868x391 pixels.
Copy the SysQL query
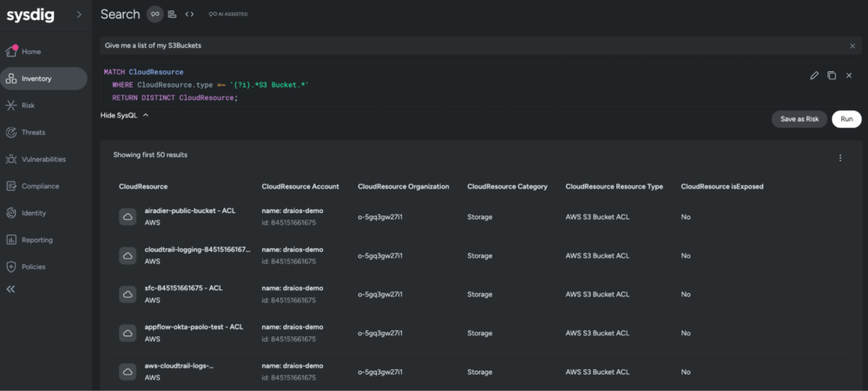[832, 76]
